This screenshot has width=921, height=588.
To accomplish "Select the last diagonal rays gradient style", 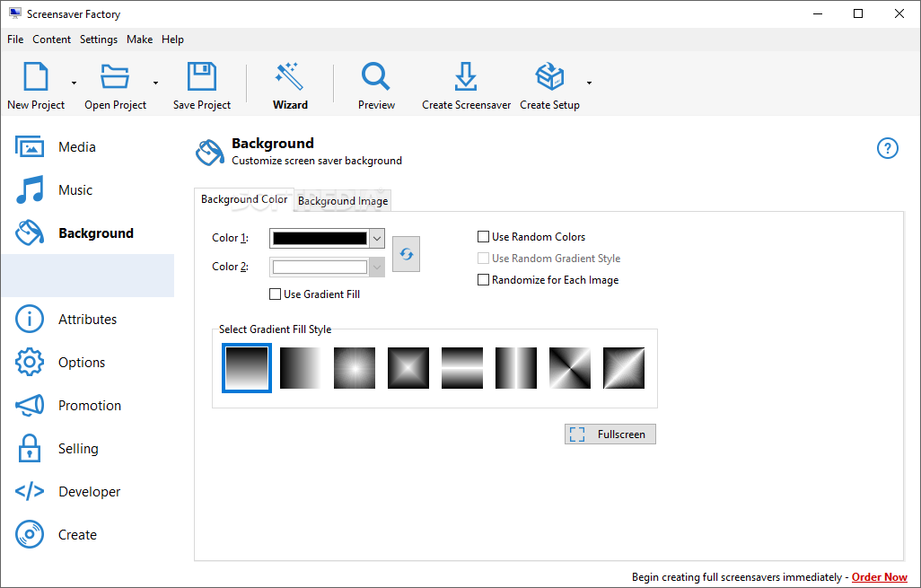I will (624, 368).
